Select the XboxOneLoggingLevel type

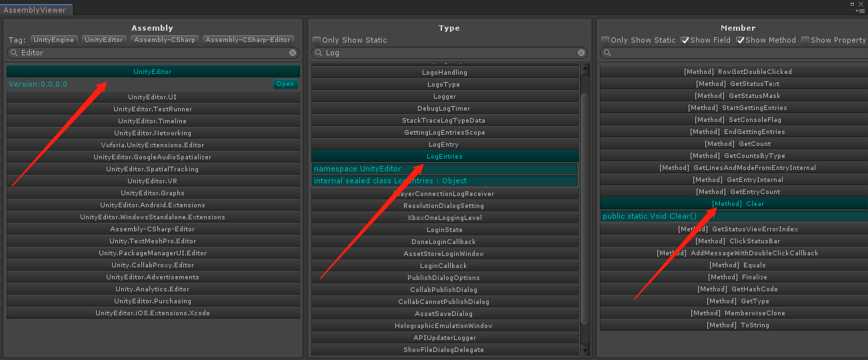click(x=445, y=217)
